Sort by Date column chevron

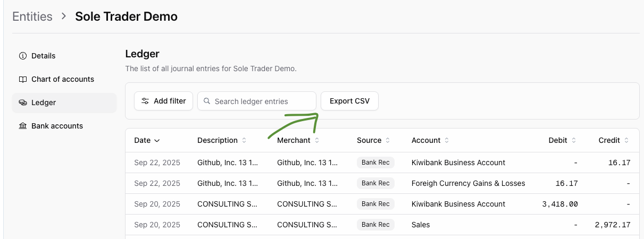[x=156, y=141]
